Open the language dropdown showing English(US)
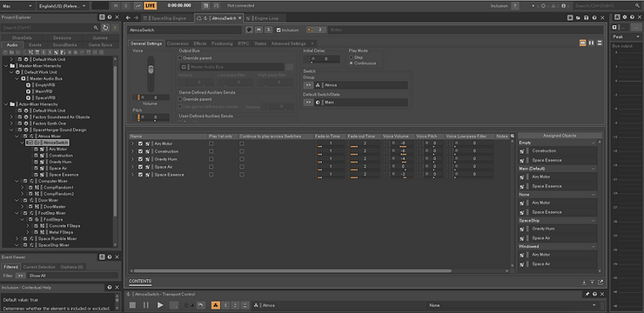 [x=63, y=6]
